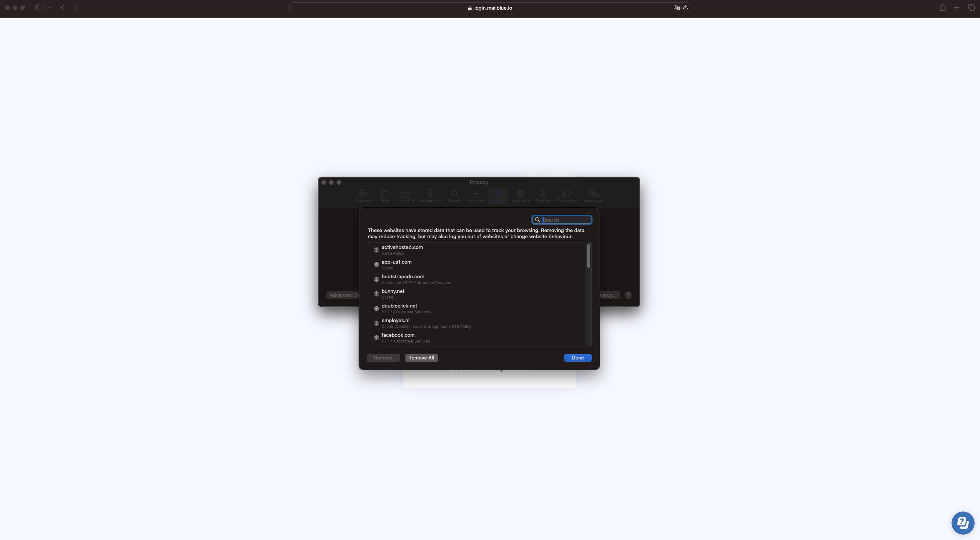Viewport: 980px width, 540px height.
Task: Open Security settings tab
Action: coord(476,196)
